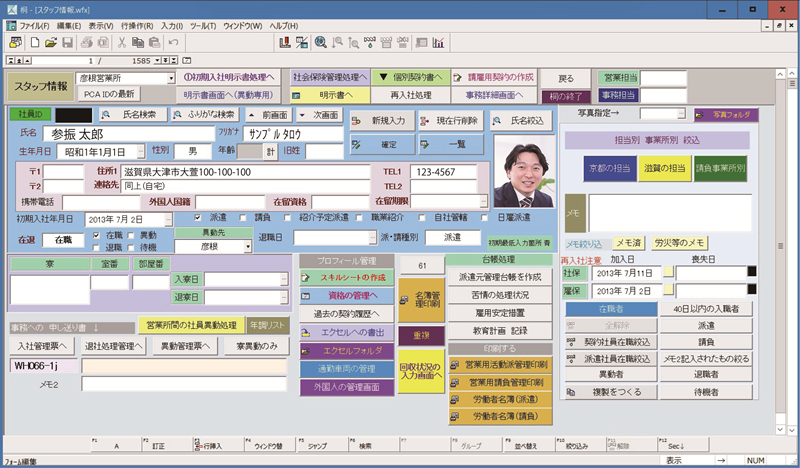Image resolution: width=800 pixels, height=468 pixels.
Task: Click the Cut scissors toolbar icon
Action: pos(120,42)
